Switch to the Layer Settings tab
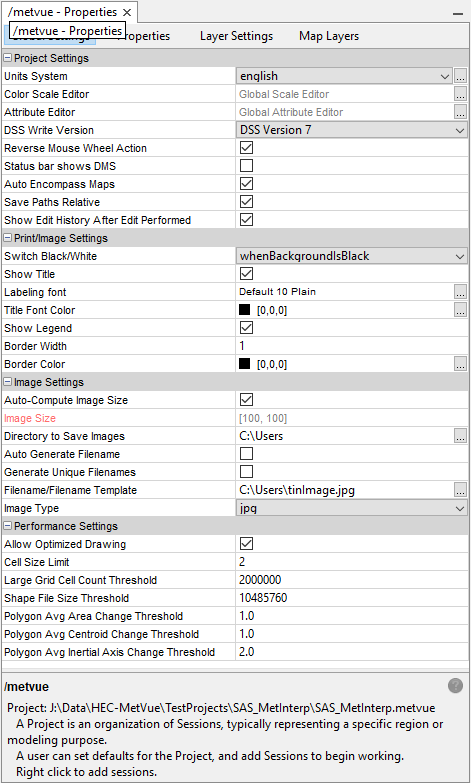The width and height of the screenshot is (471, 783). (x=236, y=36)
